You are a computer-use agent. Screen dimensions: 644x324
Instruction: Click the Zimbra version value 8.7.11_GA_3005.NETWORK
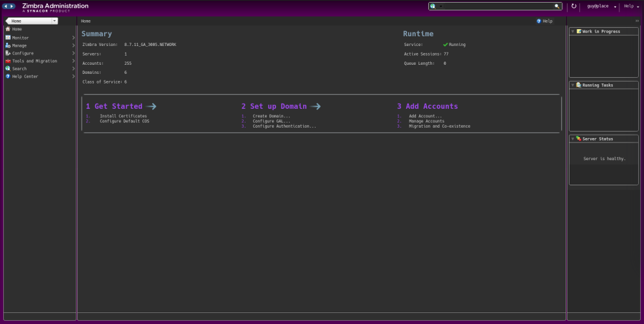[x=150, y=44]
